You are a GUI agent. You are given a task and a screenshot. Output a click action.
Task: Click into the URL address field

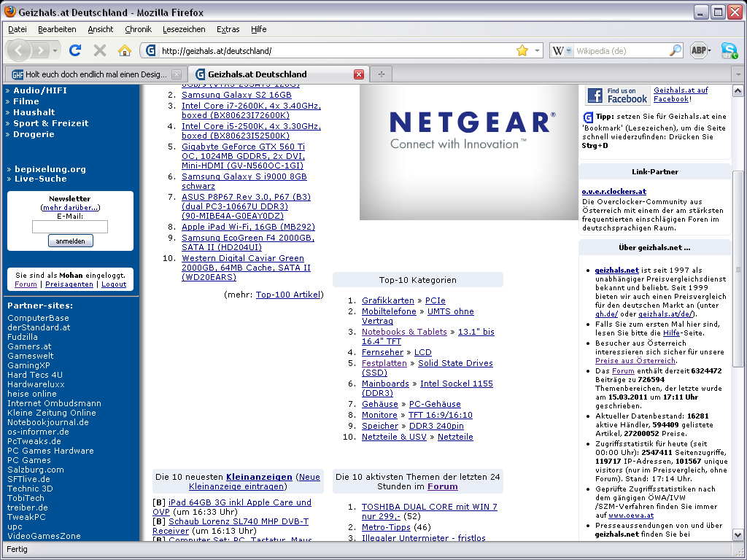tap(336, 50)
